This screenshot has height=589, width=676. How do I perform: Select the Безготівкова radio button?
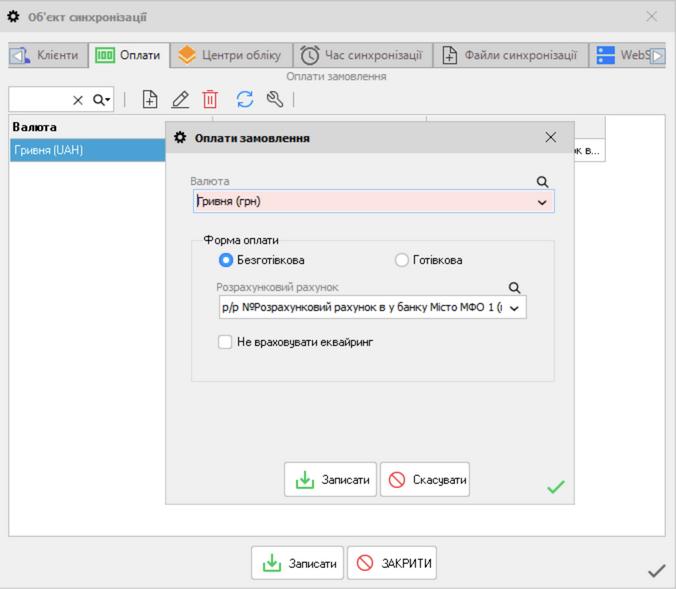pyautogui.click(x=226, y=260)
